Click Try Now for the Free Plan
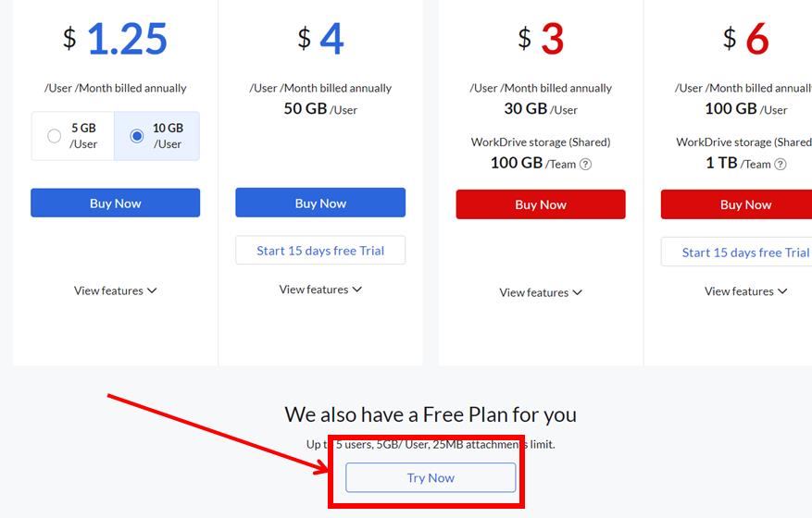This screenshot has width=812, height=518. 431,477
